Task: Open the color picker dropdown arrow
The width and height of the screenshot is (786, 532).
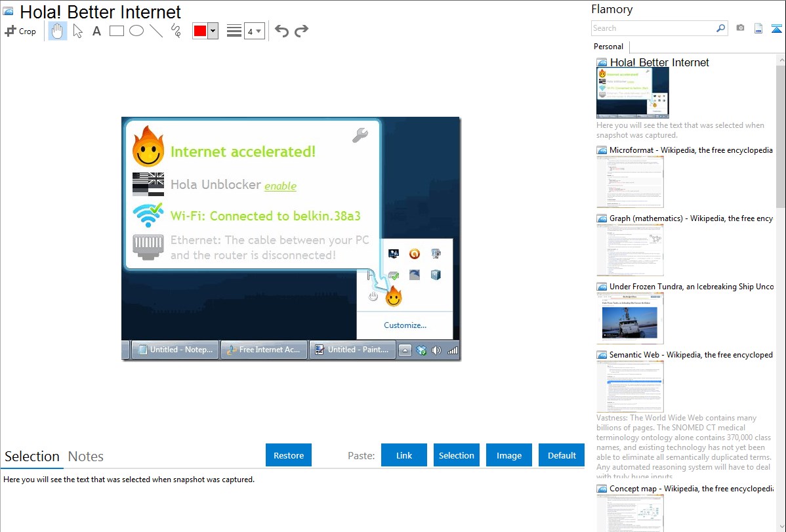Action: click(213, 31)
